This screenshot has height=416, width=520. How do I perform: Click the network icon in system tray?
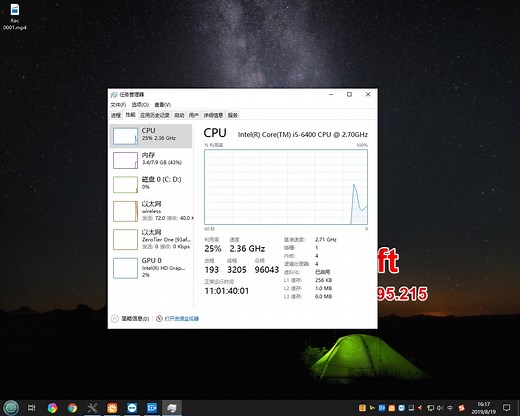click(x=431, y=408)
